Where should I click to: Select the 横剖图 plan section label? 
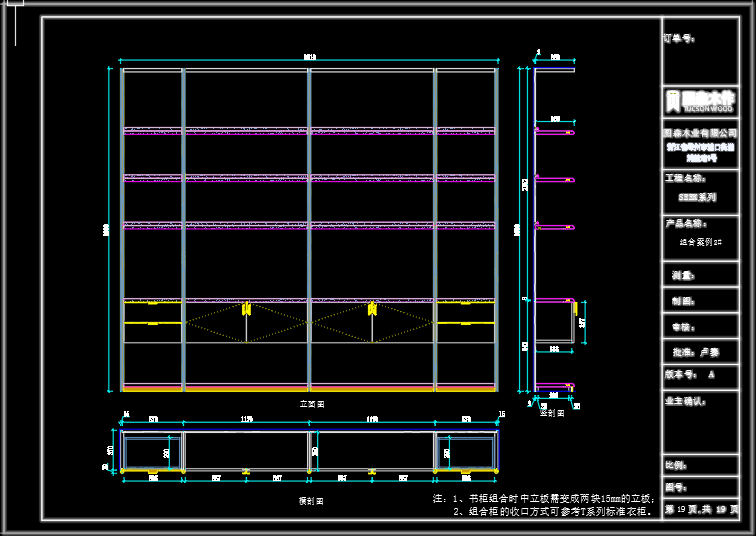click(x=311, y=500)
